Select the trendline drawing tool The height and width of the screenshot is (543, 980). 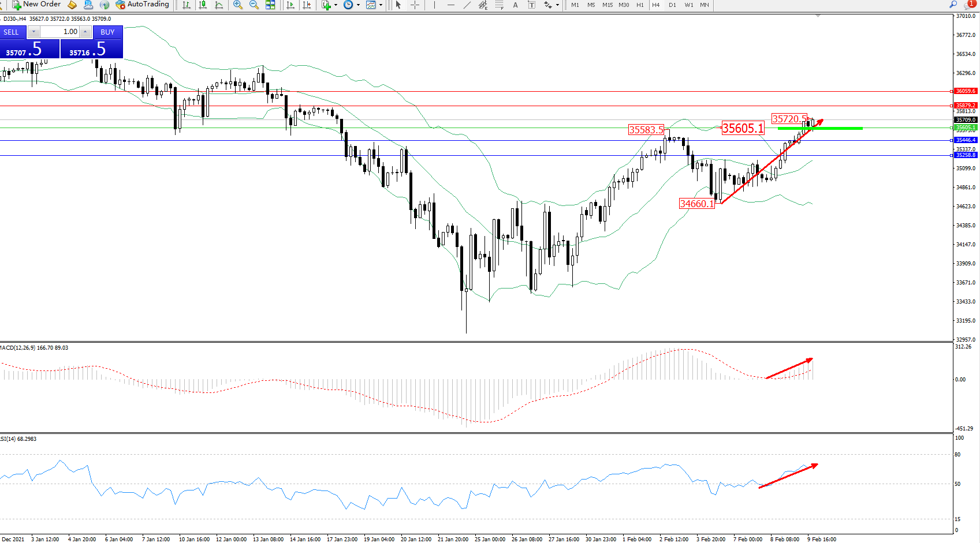467,5
